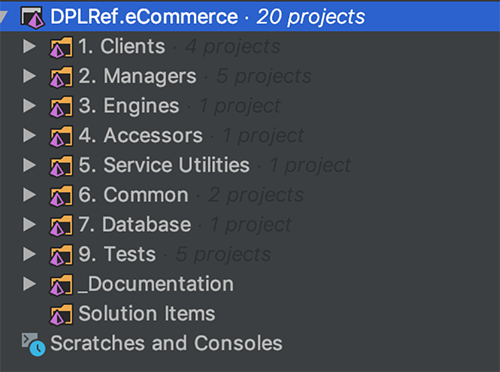Click the _Documentation solution folder icon
500x372 pixels.
click(x=61, y=285)
